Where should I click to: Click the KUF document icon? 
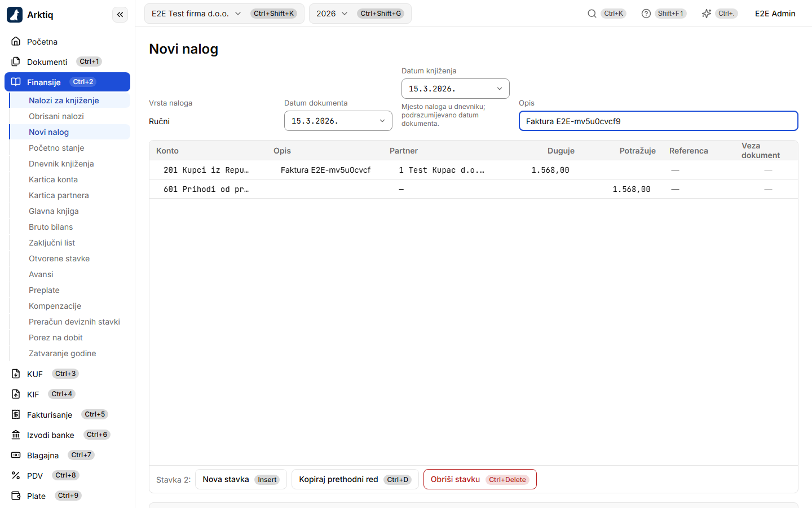[x=16, y=374]
